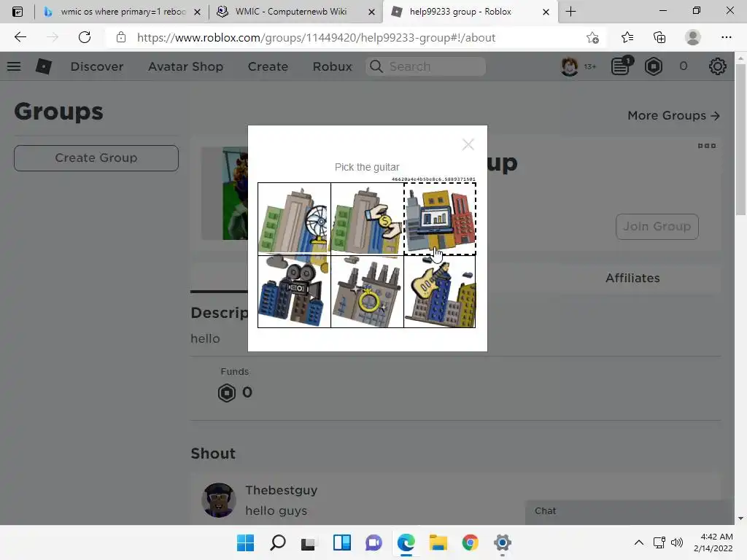Screen dimensions: 747x560
Task: Close the captcha dialog with the X
Action: tap(468, 144)
